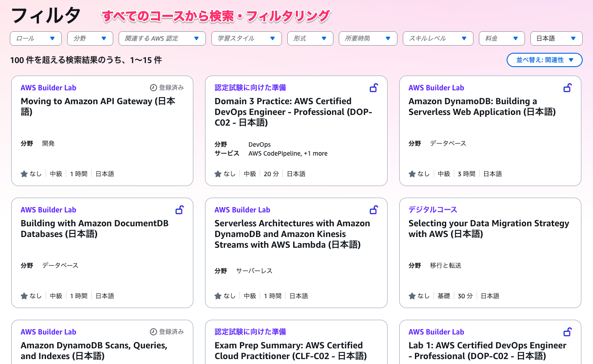Open Lab 1 AWS Certified DevOps Engineer course
This screenshot has width=593, height=364.
point(487,351)
